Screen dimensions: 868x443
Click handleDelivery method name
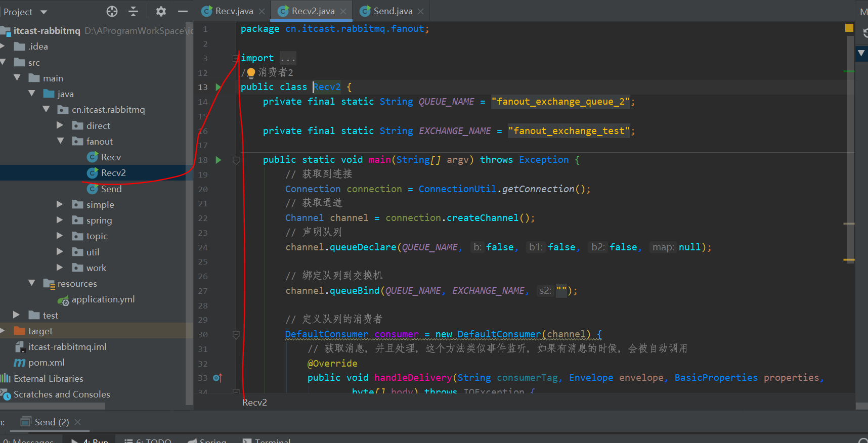click(x=413, y=378)
